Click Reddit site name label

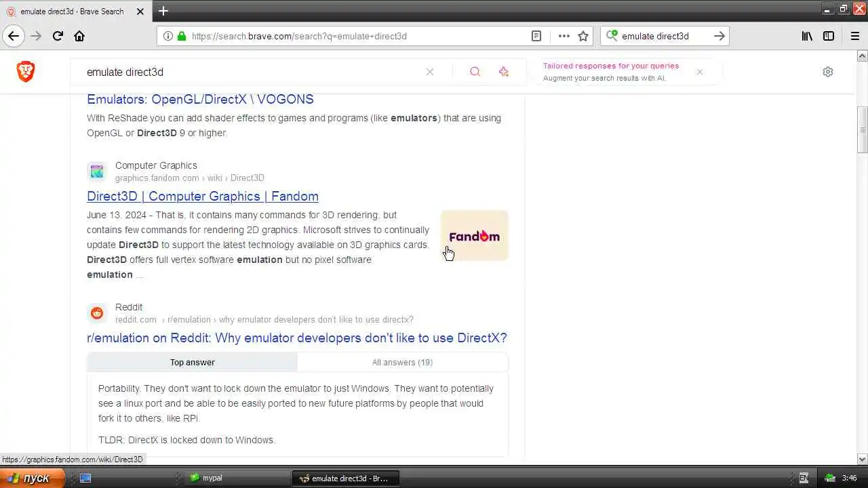[x=129, y=307]
